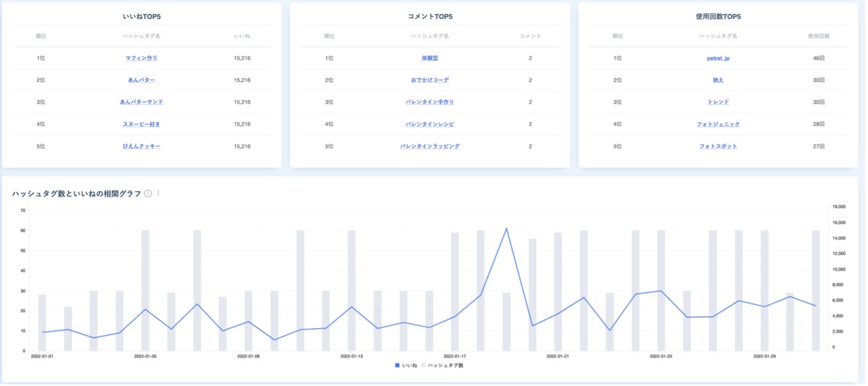Open the おでかけコーデ hashtag link
The width and height of the screenshot is (868, 386).
[x=429, y=80]
